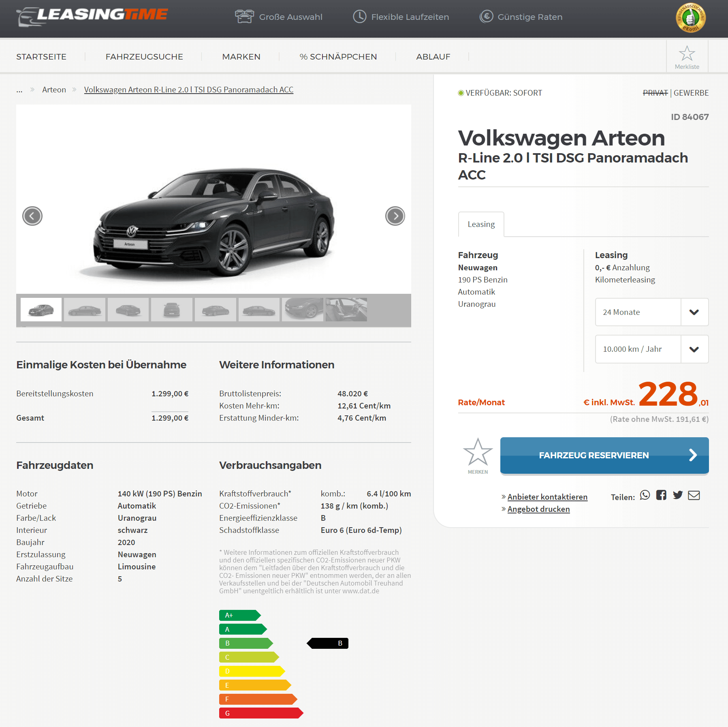The height and width of the screenshot is (727, 728).
Task: Click Angebot drucken link
Action: 538,509
